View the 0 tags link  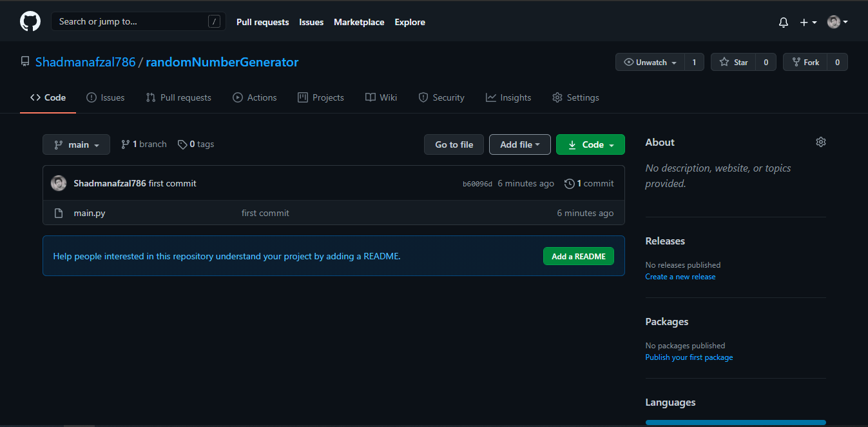[x=196, y=144]
